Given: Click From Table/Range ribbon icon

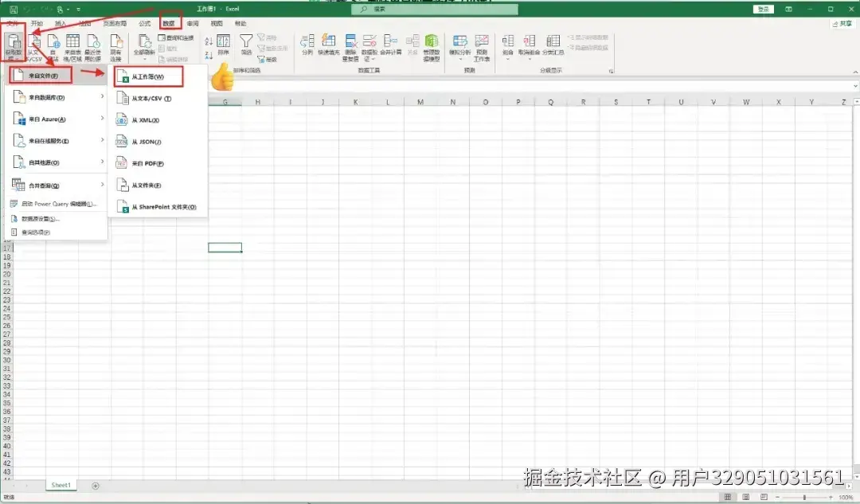Looking at the screenshot, I should 72,47.
